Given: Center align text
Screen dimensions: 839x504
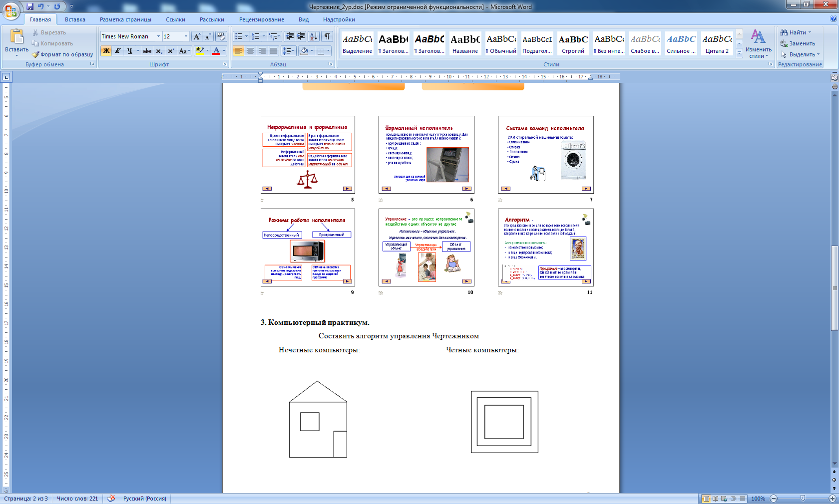Looking at the screenshot, I should pos(250,51).
